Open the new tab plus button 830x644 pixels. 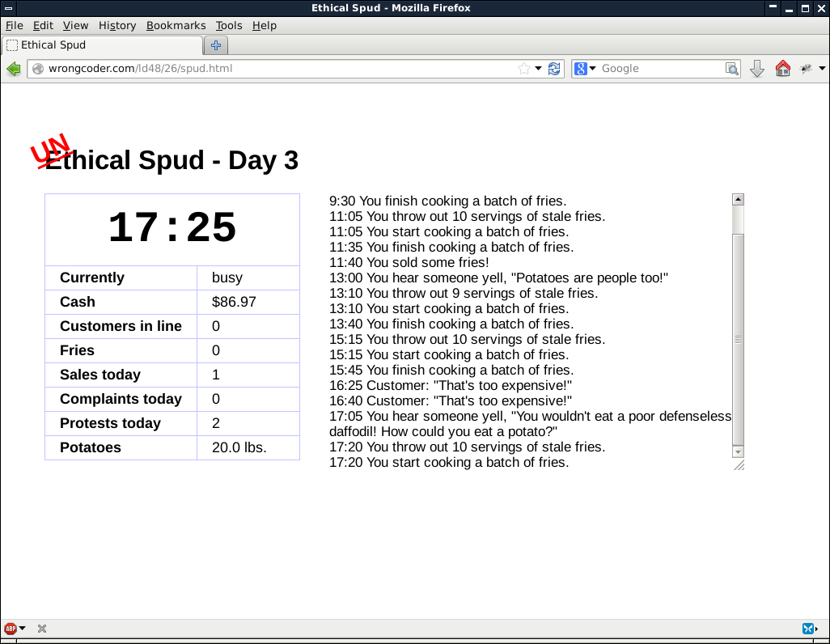pos(216,45)
